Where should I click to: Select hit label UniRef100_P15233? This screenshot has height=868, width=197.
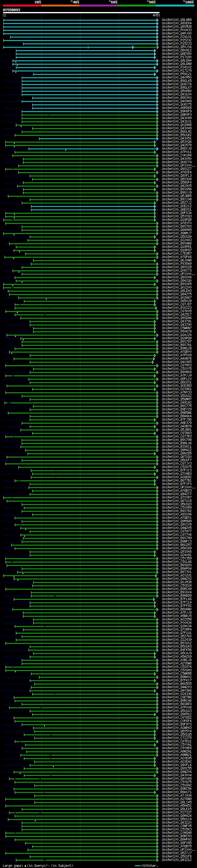pos(177,43)
